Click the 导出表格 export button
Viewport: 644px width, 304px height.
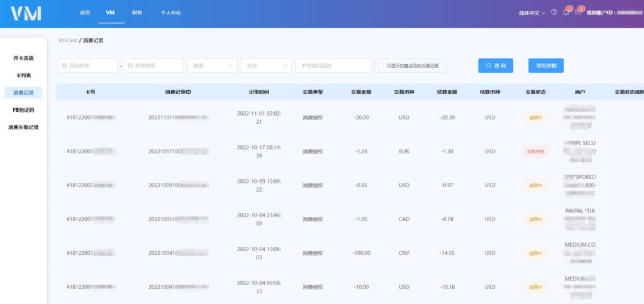pyautogui.click(x=546, y=66)
